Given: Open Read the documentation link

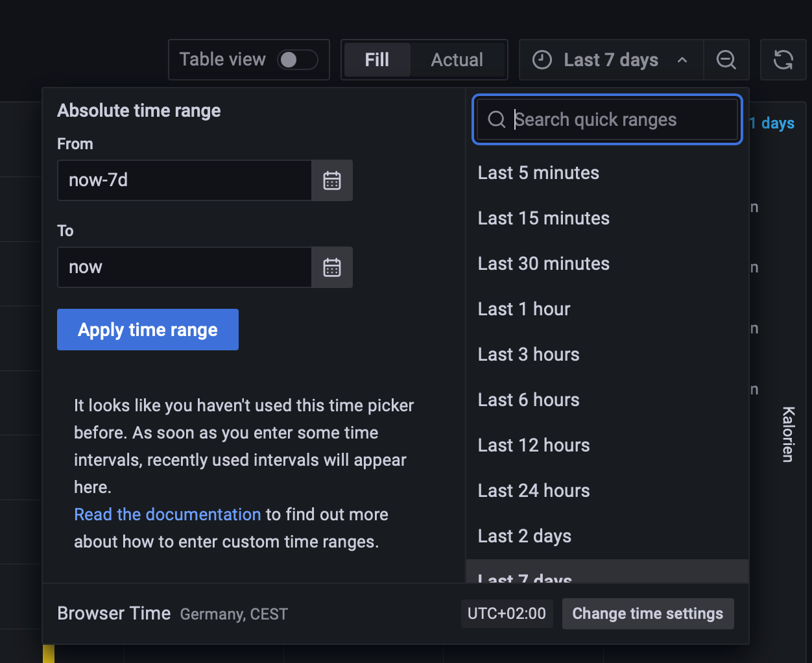Looking at the screenshot, I should point(167,514).
